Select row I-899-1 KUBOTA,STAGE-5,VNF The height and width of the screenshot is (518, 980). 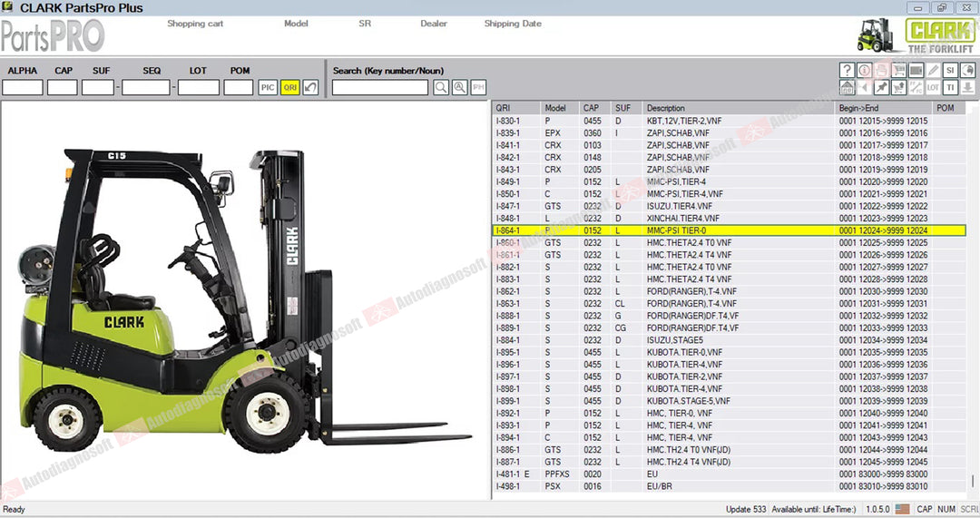[x=729, y=401]
